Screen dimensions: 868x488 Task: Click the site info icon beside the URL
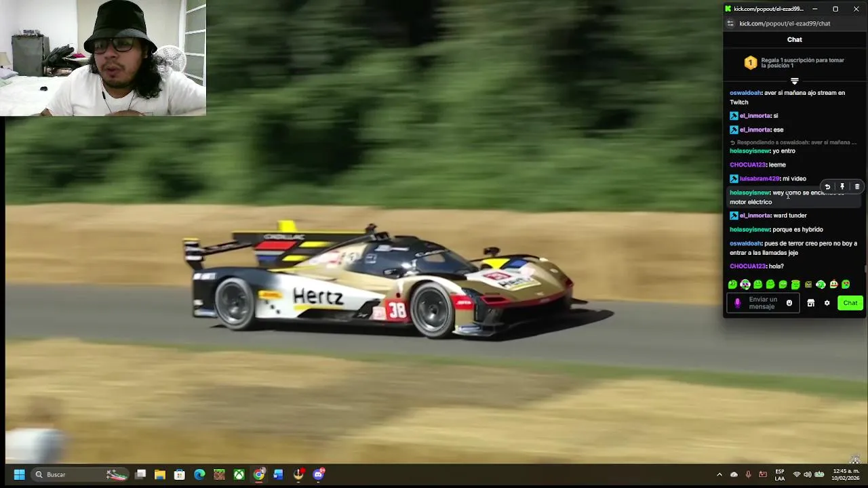(x=730, y=24)
